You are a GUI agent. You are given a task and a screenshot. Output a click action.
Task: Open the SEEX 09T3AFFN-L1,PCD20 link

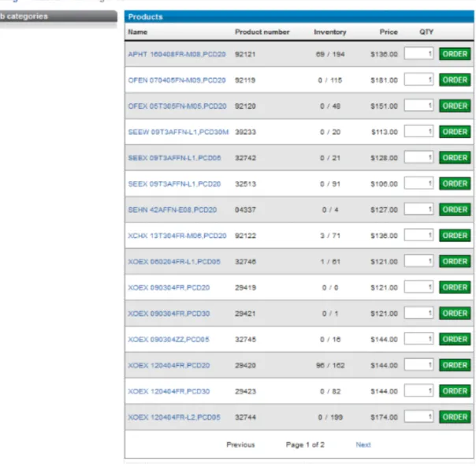tap(174, 184)
